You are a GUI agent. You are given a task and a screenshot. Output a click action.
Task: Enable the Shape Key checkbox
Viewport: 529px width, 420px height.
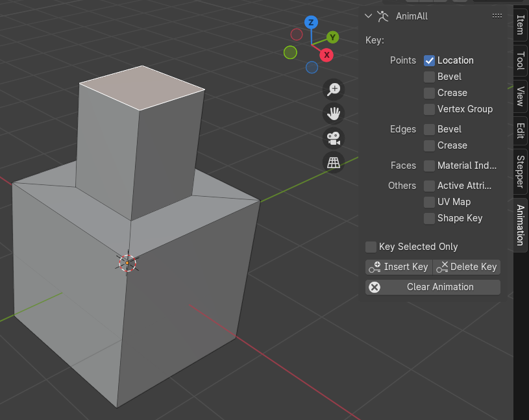point(429,218)
